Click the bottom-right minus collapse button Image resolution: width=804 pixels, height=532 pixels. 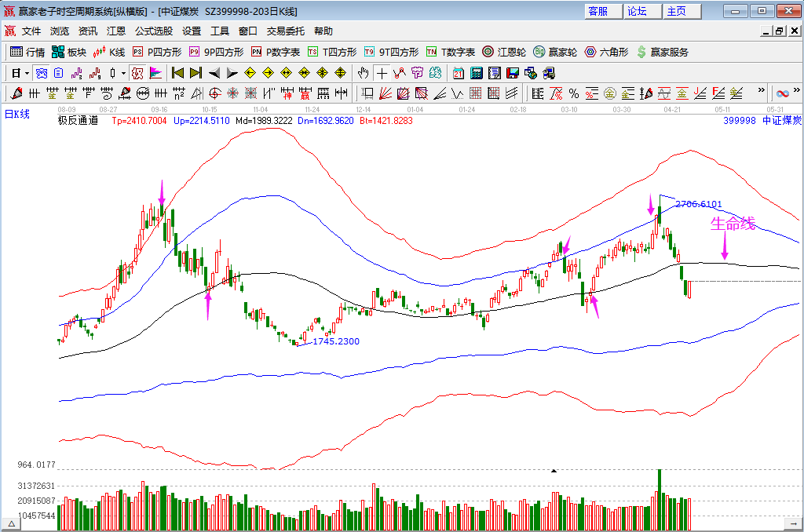(x=794, y=524)
